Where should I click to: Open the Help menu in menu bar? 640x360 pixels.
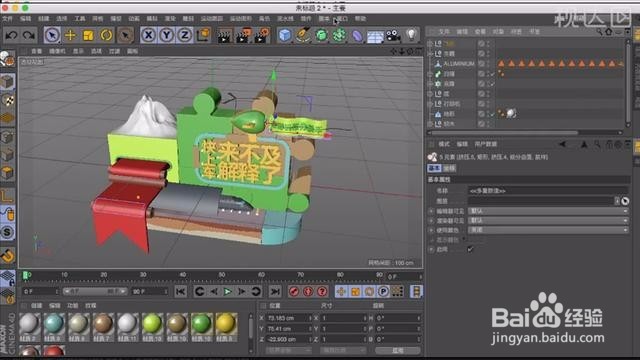pos(360,19)
